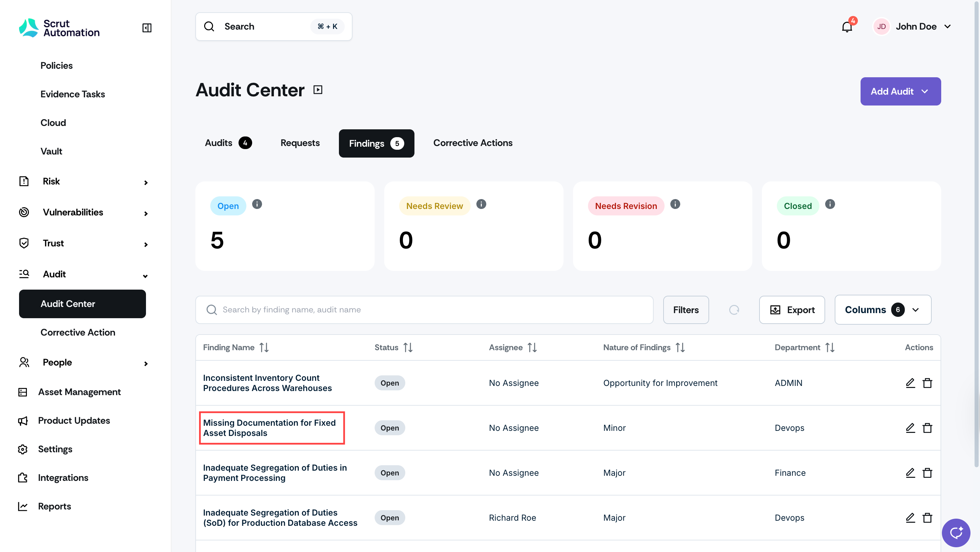Screen dimensions: 980x552
Task: Switch to the Corrective Actions tab
Action: 473,143
